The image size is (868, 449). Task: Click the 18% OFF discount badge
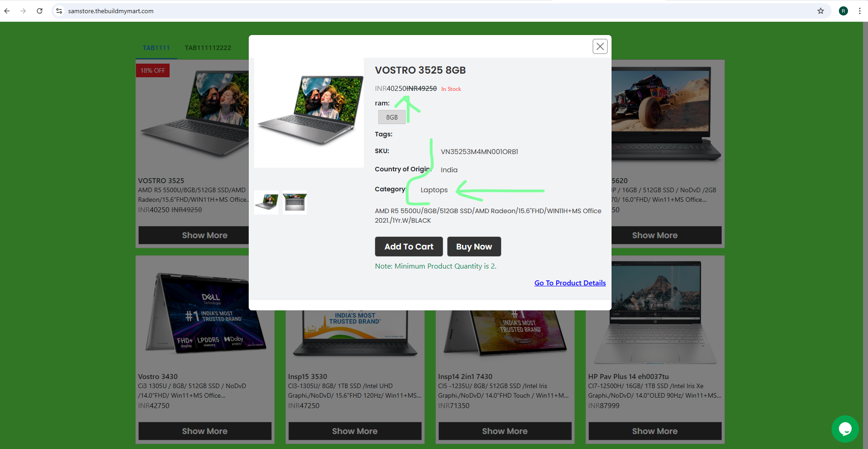(153, 70)
